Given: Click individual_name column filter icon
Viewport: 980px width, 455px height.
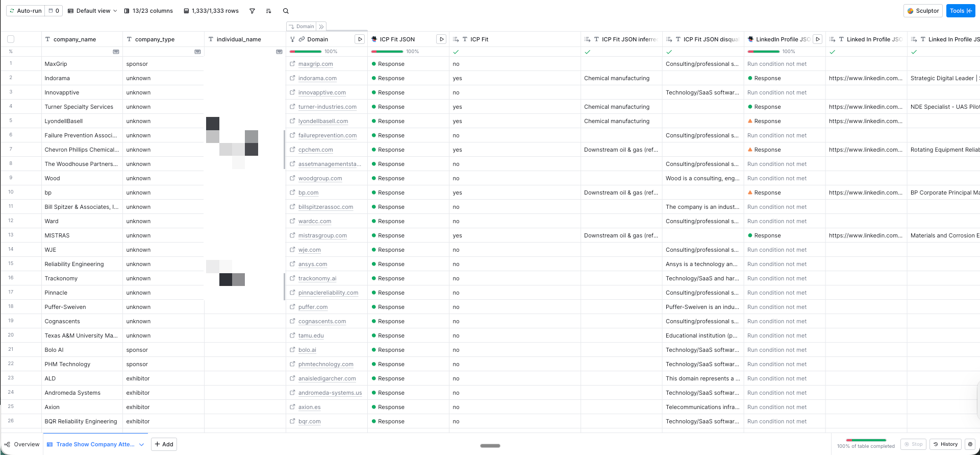Looking at the screenshot, I should click(x=279, y=52).
